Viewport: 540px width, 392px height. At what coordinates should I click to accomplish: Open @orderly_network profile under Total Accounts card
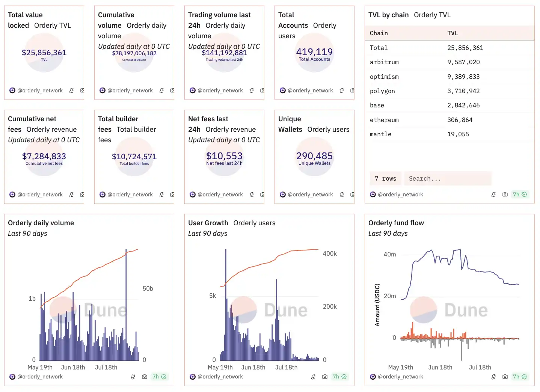[310, 90]
